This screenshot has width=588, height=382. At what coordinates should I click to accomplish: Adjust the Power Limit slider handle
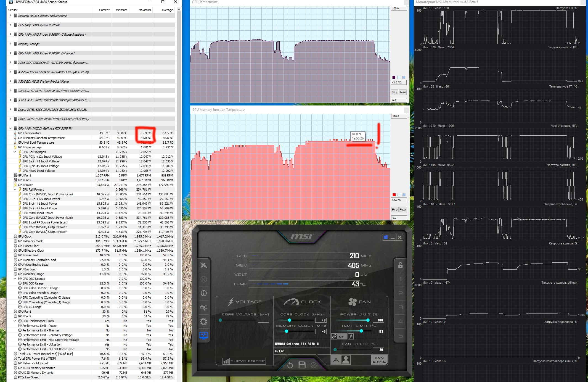coord(368,320)
